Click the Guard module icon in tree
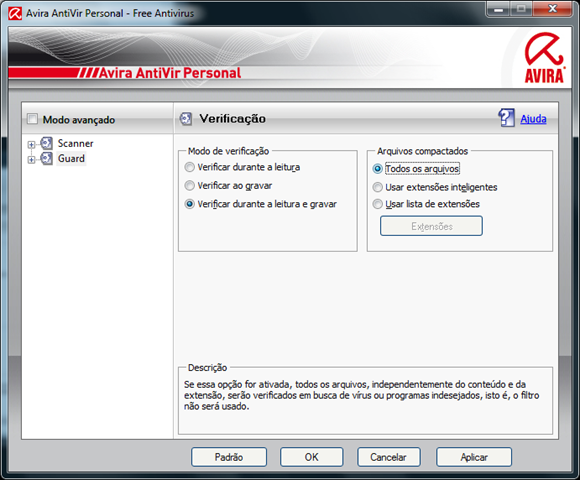This screenshot has width=580, height=480. 47,158
